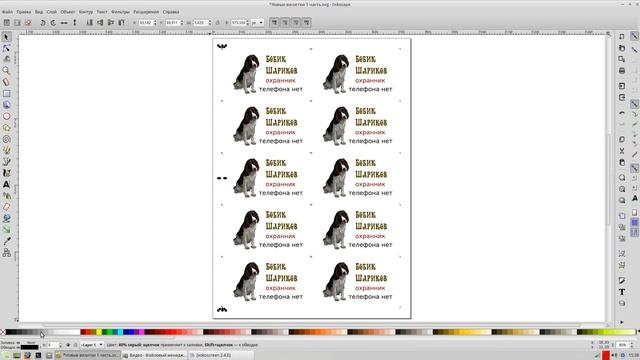The image size is (640, 360).
Task: Click the opacity O input field
Action: 53,345
